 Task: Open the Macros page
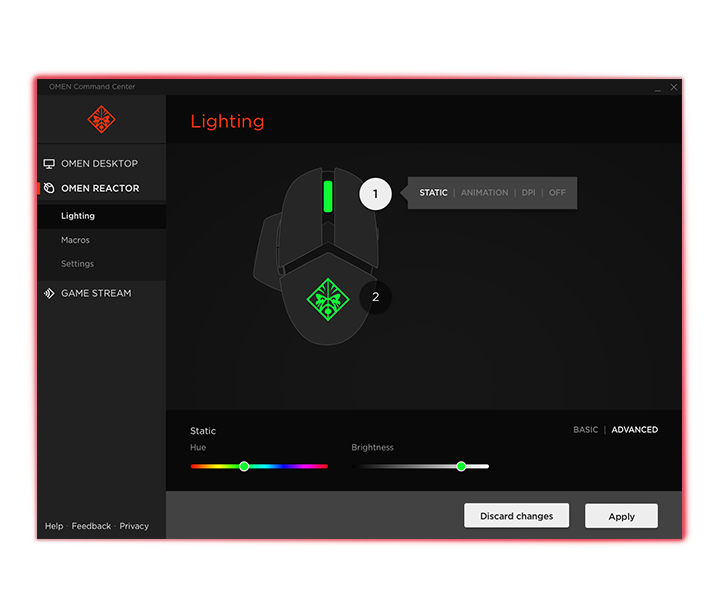point(75,240)
